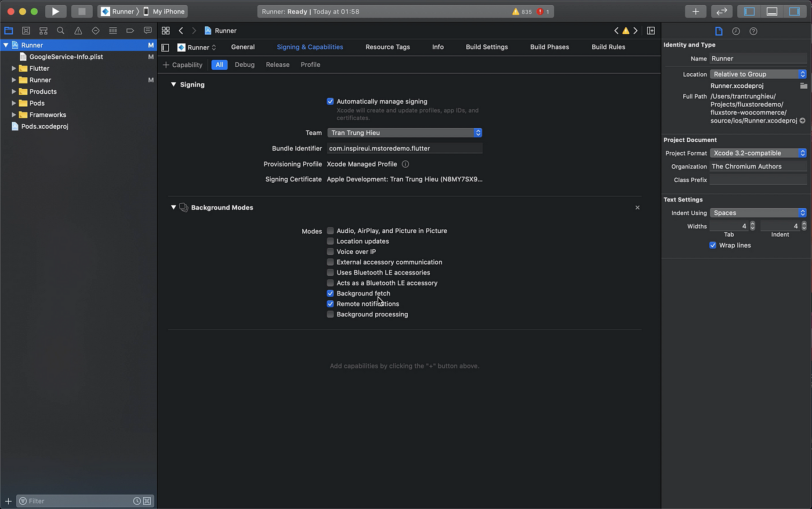Open the Issue navigator warning icon
The height and width of the screenshot is (509, 812).
point(78,31)
